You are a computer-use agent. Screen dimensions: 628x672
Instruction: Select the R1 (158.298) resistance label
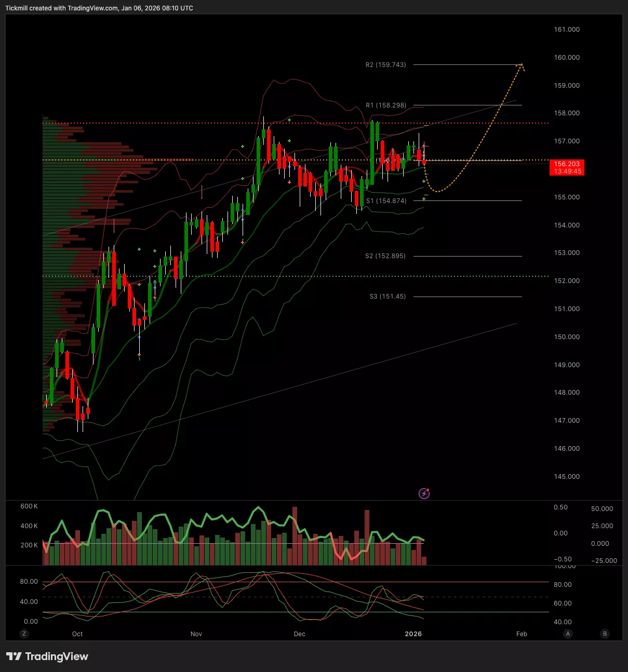pos(386,105)
